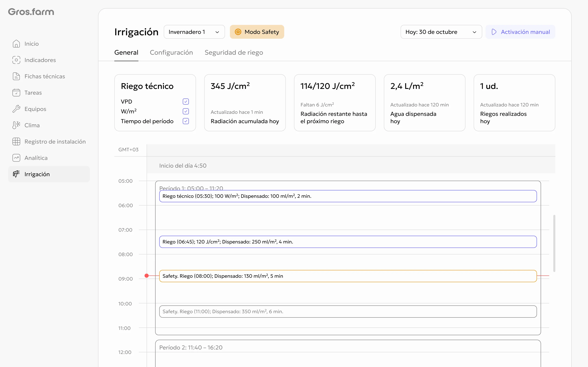Image resolution: width=588 pixels, height=367 pixels.
Task: Click the timeline vertical scrollbar
Action: [554, 243]
